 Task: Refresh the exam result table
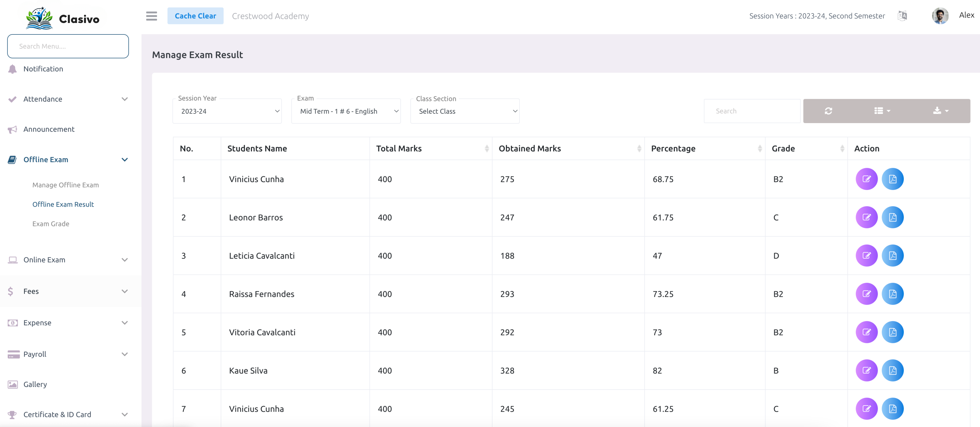click(828, 111)
